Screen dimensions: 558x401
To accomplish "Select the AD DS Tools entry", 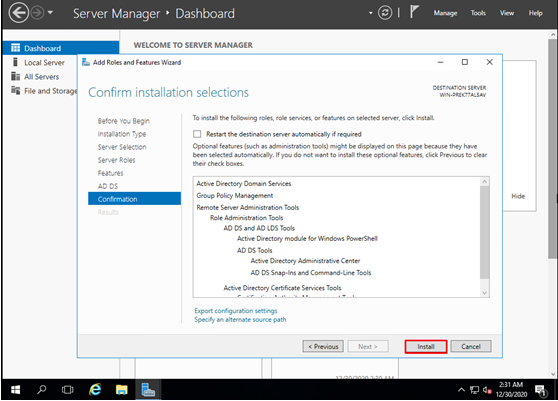I will [x=254, y=250].
